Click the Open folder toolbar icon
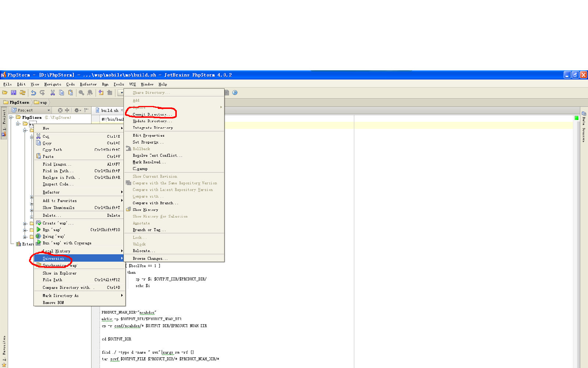Viewport: 588px width, 368px height. pos(5,93)
